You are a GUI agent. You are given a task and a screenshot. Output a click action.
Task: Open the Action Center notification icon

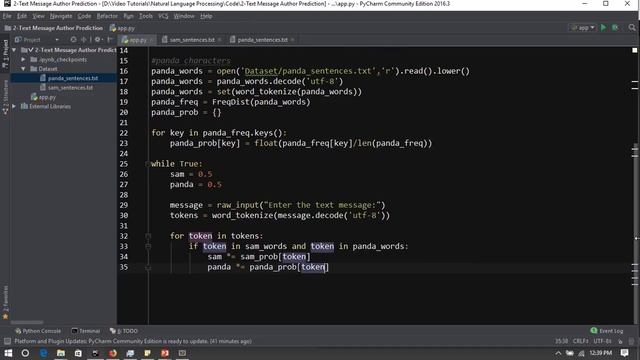coord(624,353)
